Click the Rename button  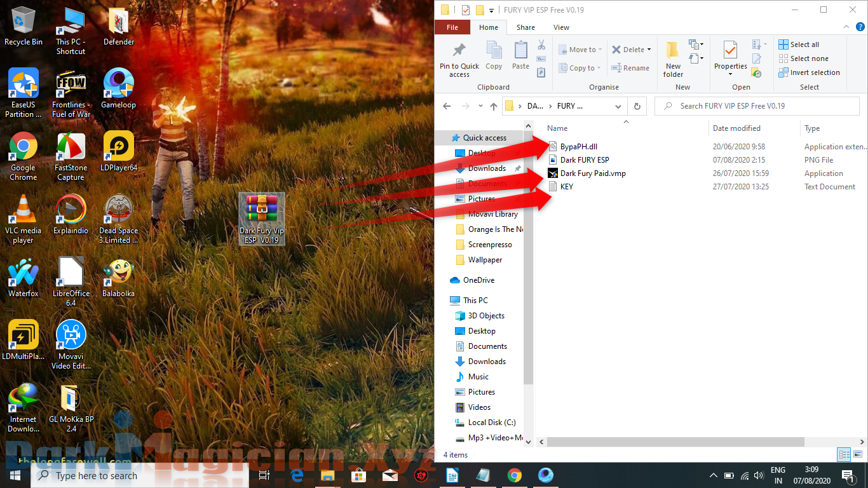[630, 68]
